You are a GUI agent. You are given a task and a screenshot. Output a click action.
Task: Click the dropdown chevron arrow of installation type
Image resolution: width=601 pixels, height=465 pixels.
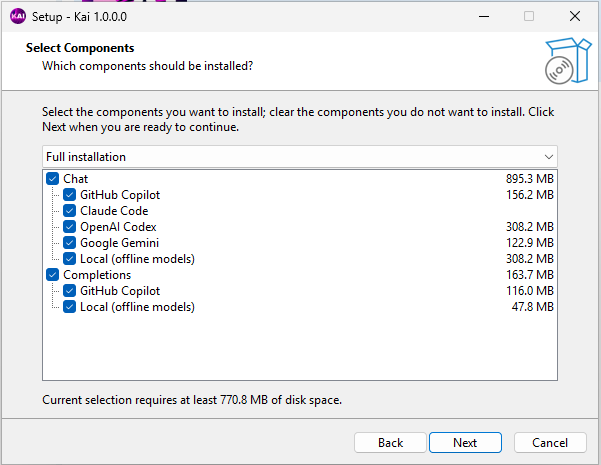(548, 157)
